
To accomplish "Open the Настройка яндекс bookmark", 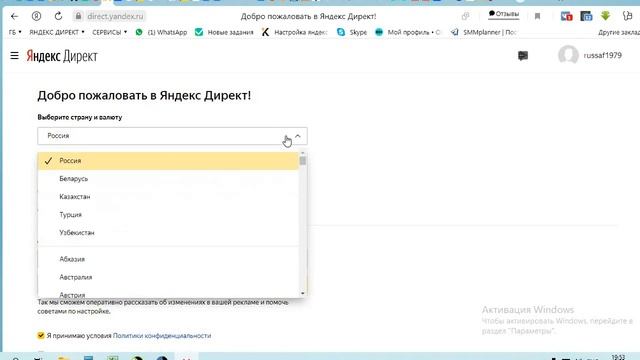I will [x=294, y=32].
